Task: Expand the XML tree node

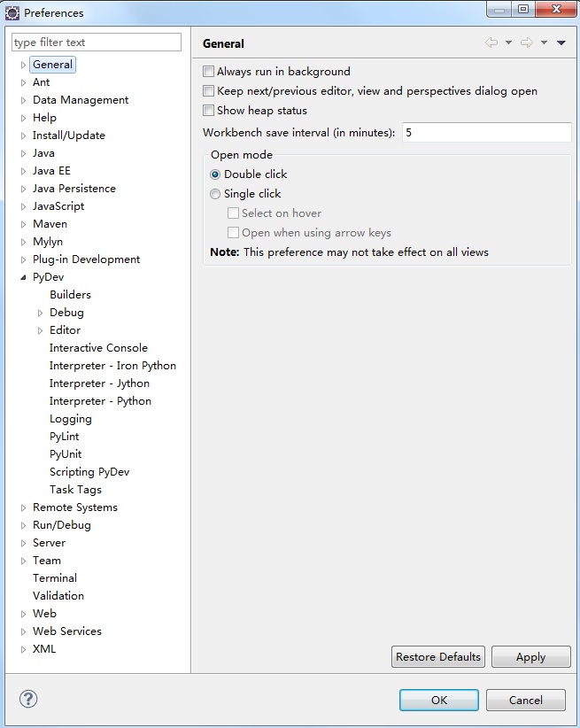Action: [23, 649]
